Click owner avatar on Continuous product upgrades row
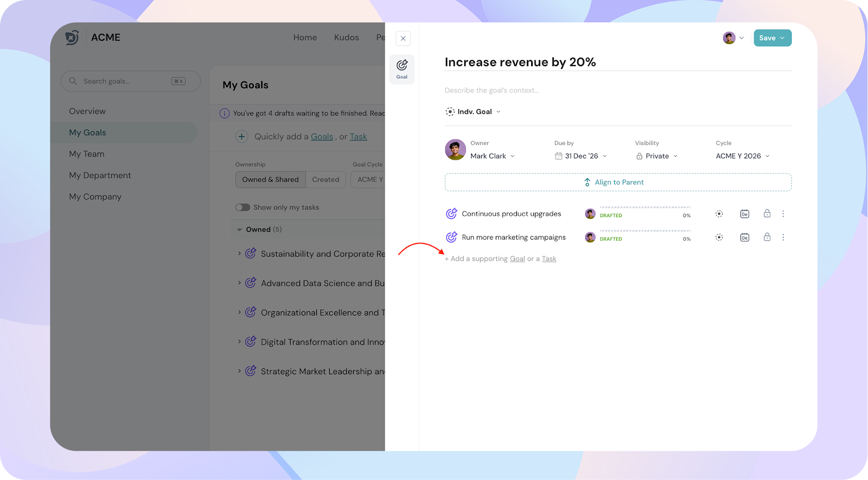 coord(590,214)
